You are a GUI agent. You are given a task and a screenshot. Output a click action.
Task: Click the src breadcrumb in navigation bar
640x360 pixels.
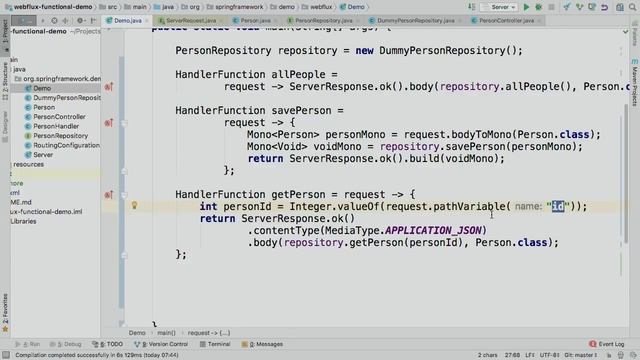point(108,7)
